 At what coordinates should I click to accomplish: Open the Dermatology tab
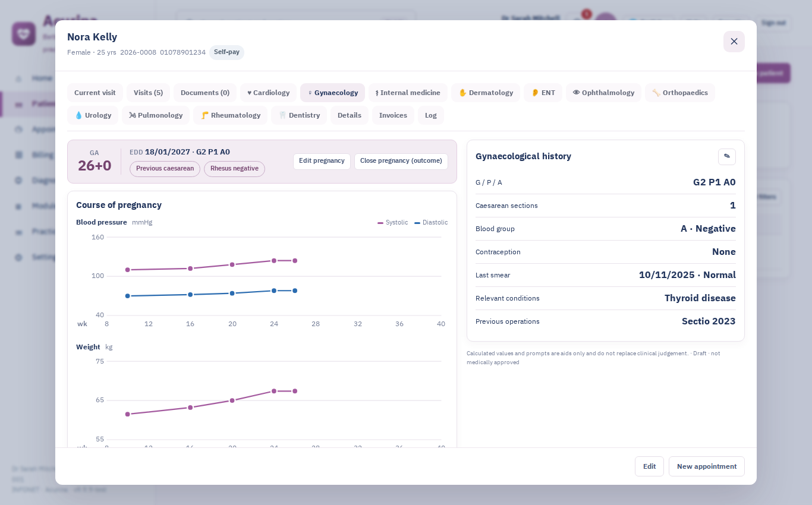coord(486,93)
